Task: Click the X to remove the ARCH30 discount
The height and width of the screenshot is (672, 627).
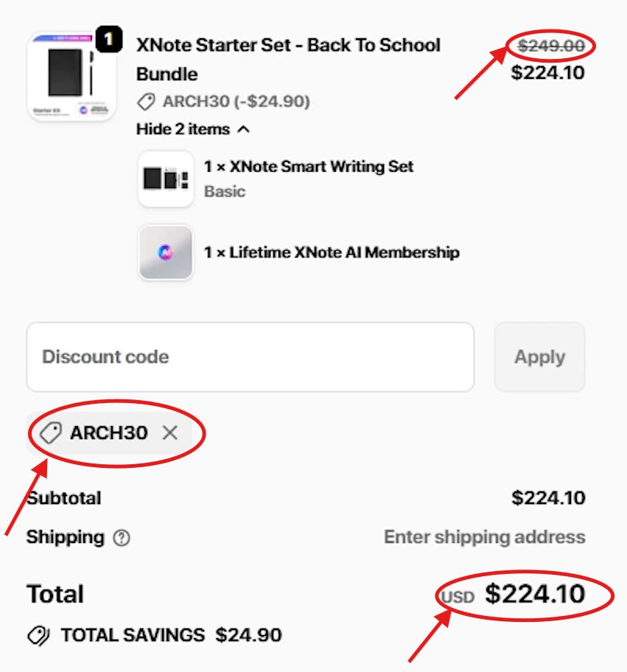Action: [x=169, y=433]
